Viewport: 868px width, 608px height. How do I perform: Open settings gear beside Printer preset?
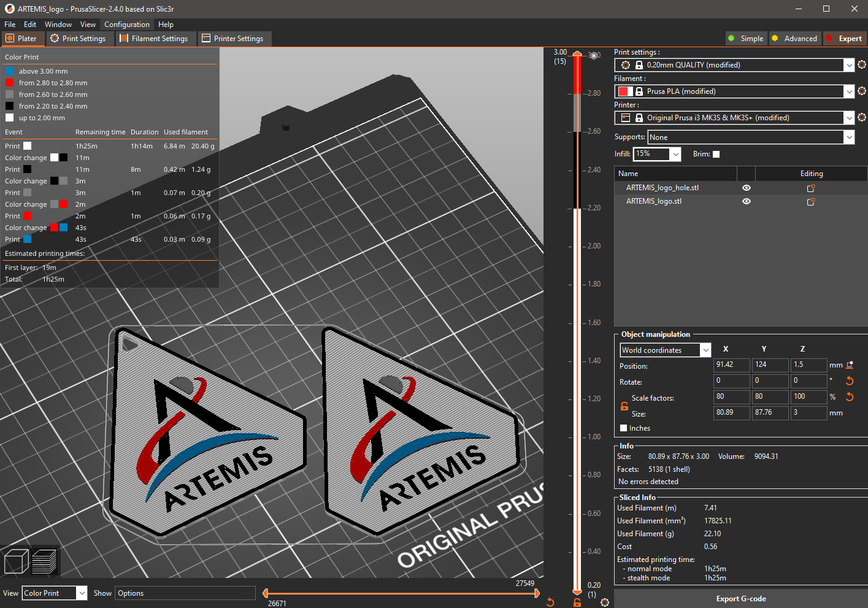862,117
